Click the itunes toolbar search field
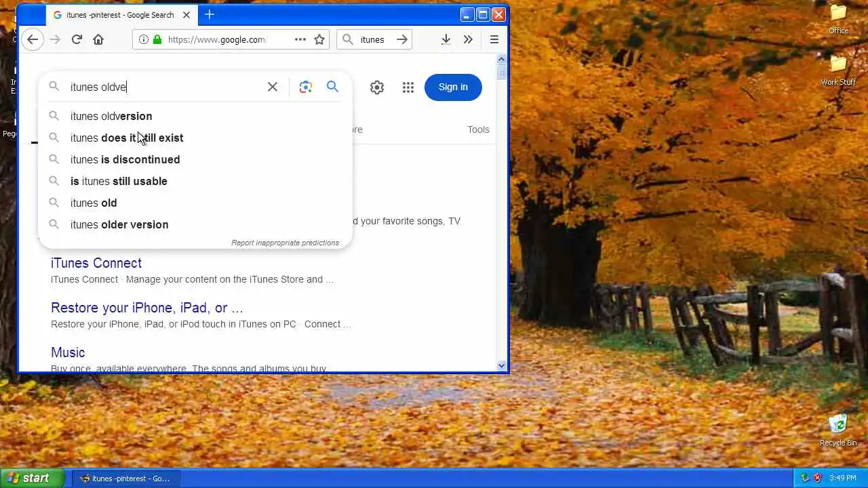 (373, 39)
